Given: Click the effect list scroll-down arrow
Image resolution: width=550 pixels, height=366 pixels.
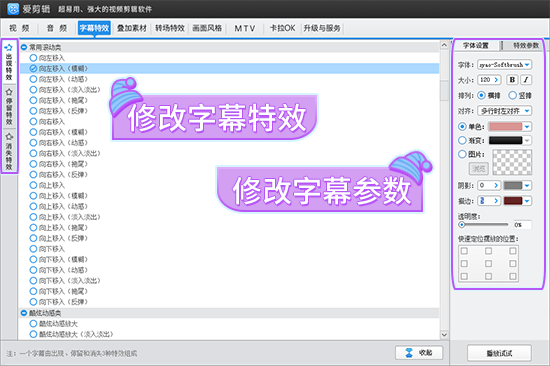Looking at the screenshot, I should [444, 334].
